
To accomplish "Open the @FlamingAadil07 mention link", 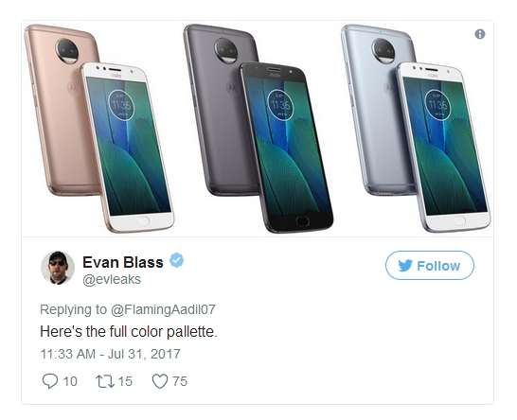I will click(163, 309).
